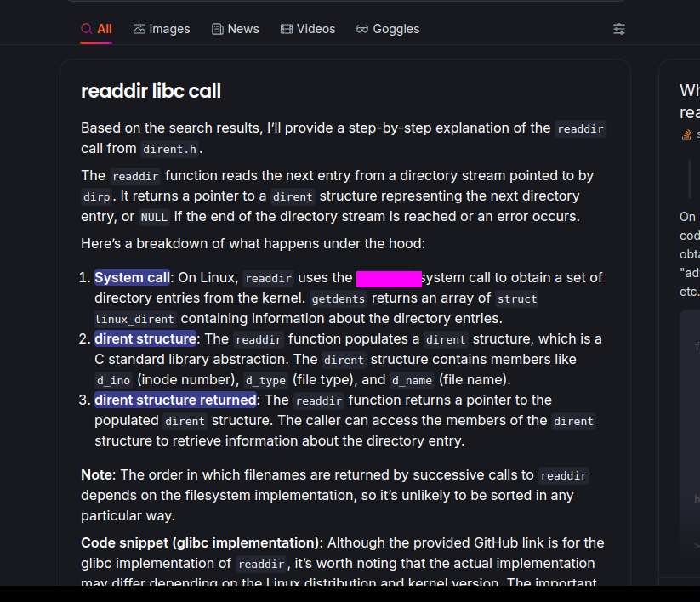Click the magnifier icon beside All

[x=86, y=29]
